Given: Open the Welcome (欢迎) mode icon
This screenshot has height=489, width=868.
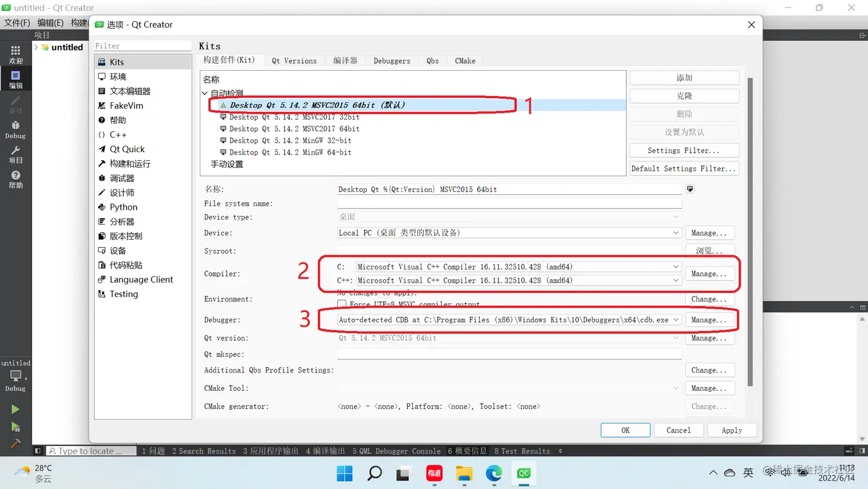Looking at the screenshot, I should coord(15,55).
